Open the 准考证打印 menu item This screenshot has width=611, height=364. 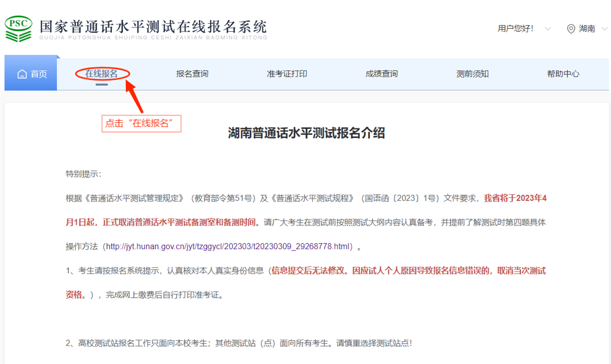tap(287, 73)
